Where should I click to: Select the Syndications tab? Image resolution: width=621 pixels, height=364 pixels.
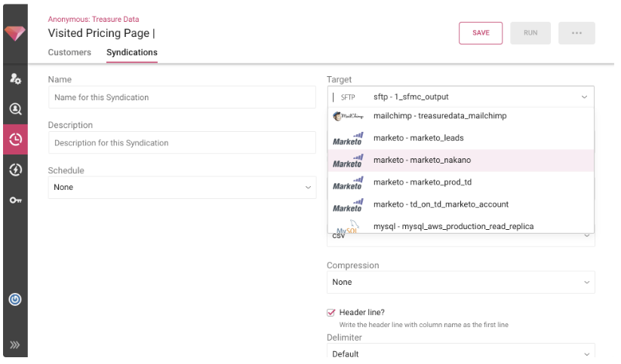pos(132,53)
